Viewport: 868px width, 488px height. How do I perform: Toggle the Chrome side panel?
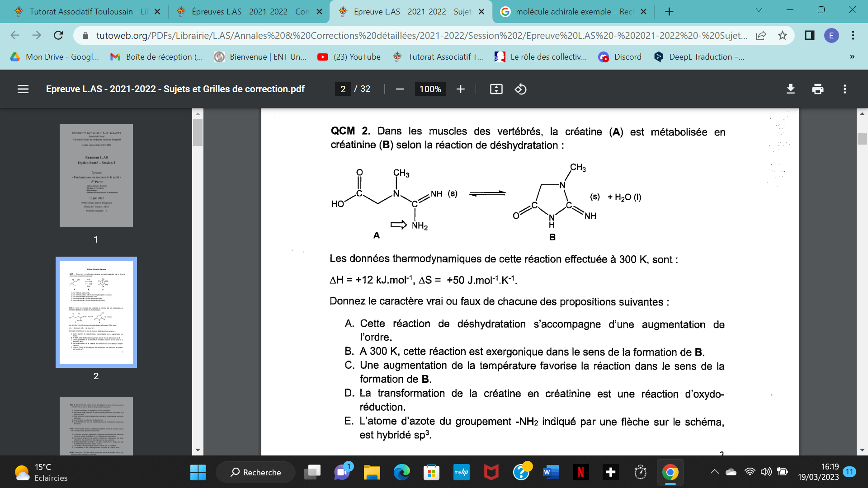[809, 35]
